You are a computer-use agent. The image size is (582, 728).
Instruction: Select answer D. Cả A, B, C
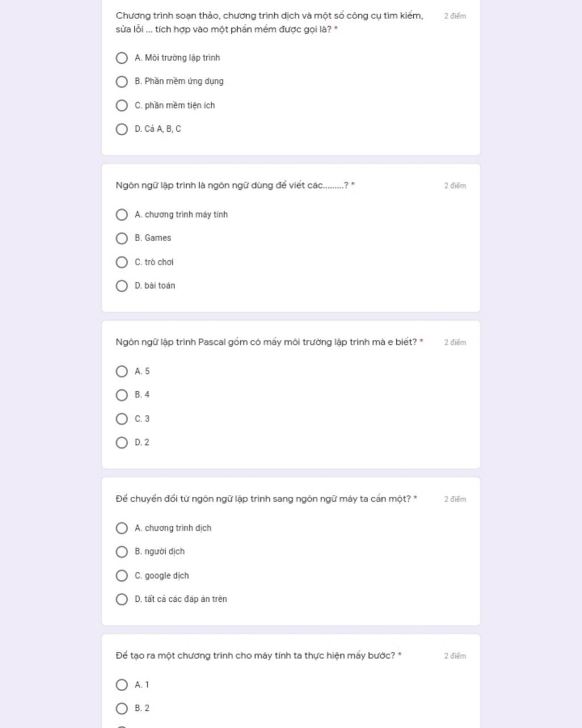click(x=122, y=129)
